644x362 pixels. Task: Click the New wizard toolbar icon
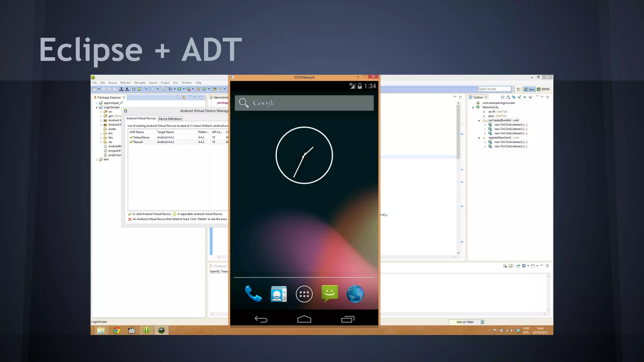coord(95,89)
